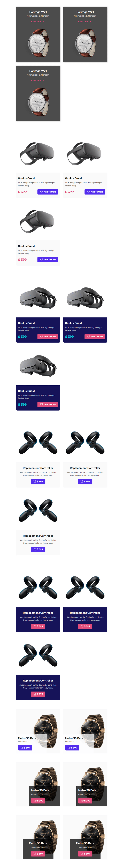Open the third Haritage 1921 watch card
Viewport: 123px width, 868px height.
pos(38,93)
